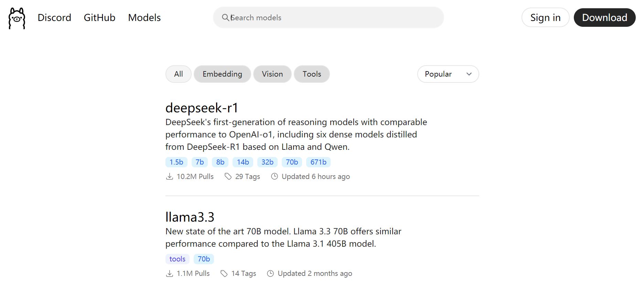Open the deepseek-r1 model page
This screenshot has width=644, height=291.
(202, 108)
